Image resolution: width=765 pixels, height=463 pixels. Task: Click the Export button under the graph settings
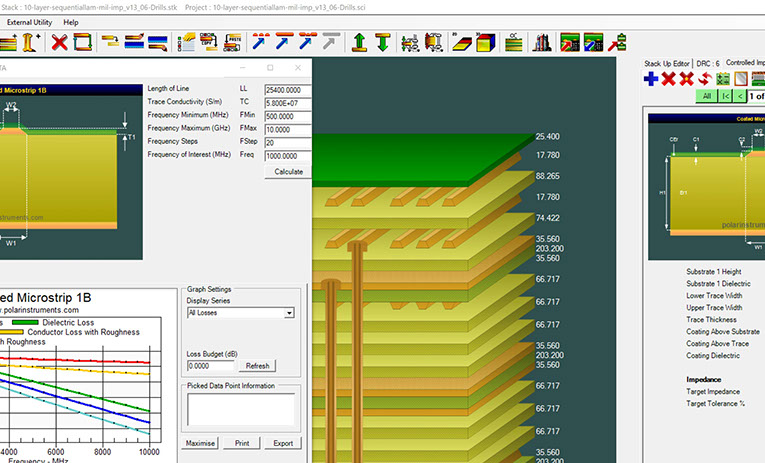tap(283, 443)
